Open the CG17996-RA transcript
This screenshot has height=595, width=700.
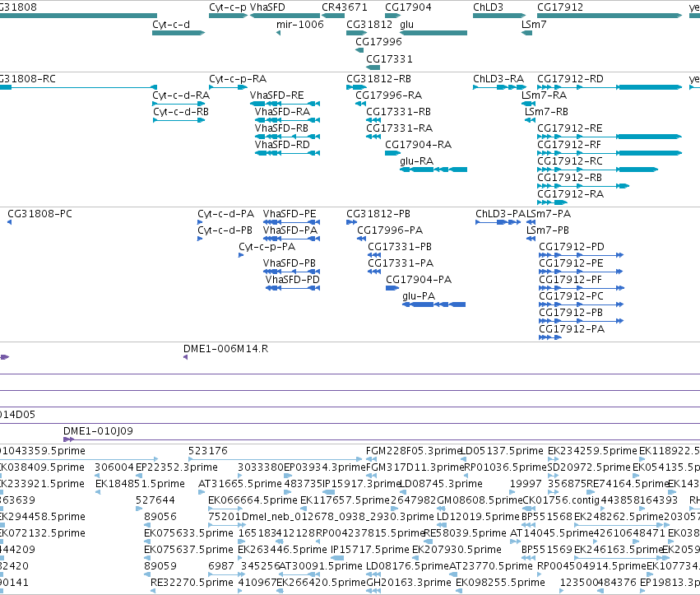[x=361, y=104]
